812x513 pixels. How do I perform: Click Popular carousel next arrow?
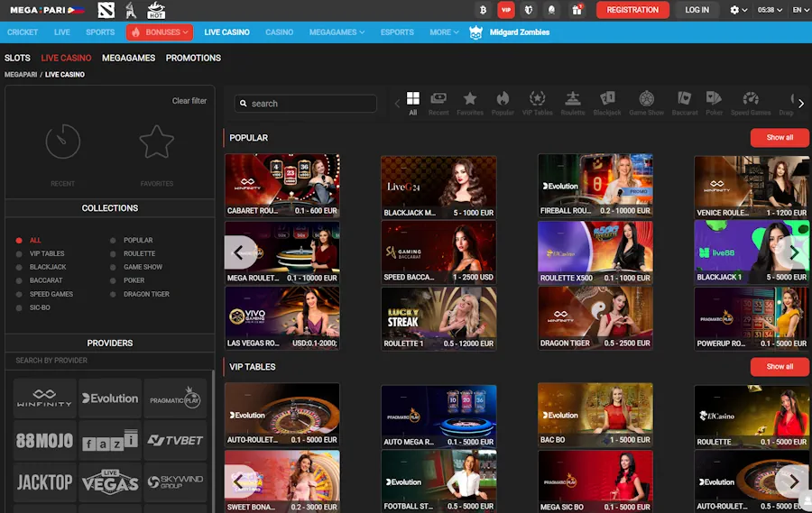[x=793, y=252]
